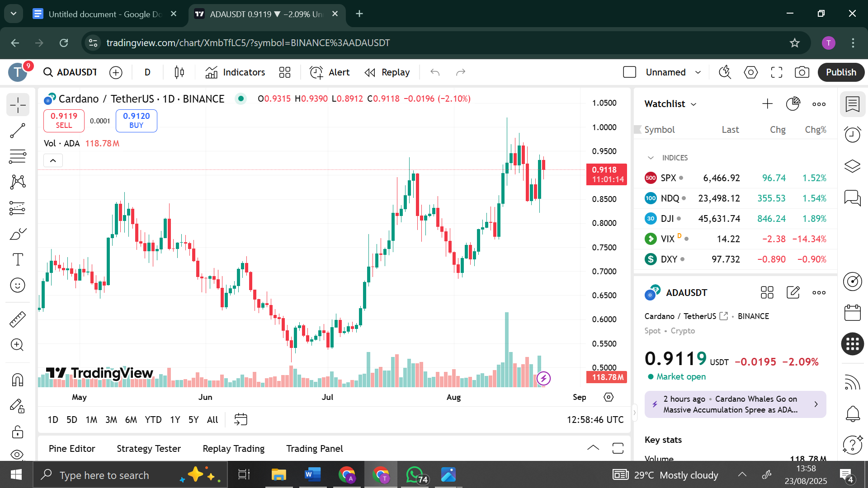Select the Text annotation tool
Image resolution: width=868 pixels, height=488 pixels.
[x=18, y=259]
